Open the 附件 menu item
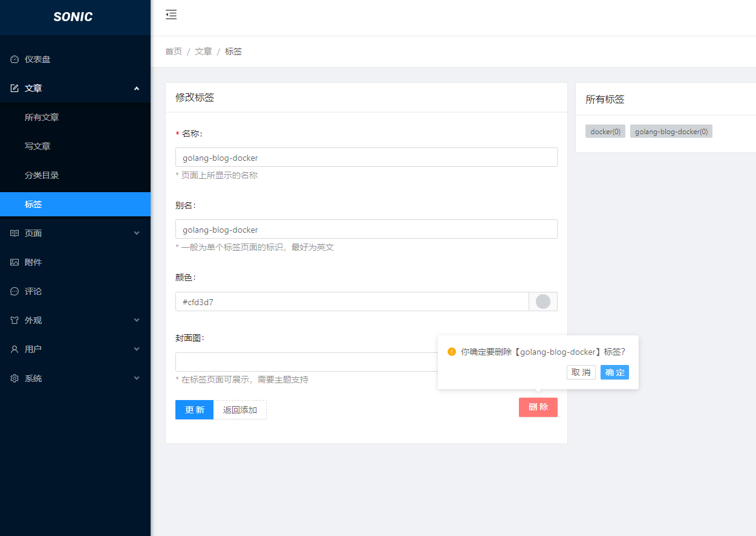The image size is (756, 536). pos(75,262)
